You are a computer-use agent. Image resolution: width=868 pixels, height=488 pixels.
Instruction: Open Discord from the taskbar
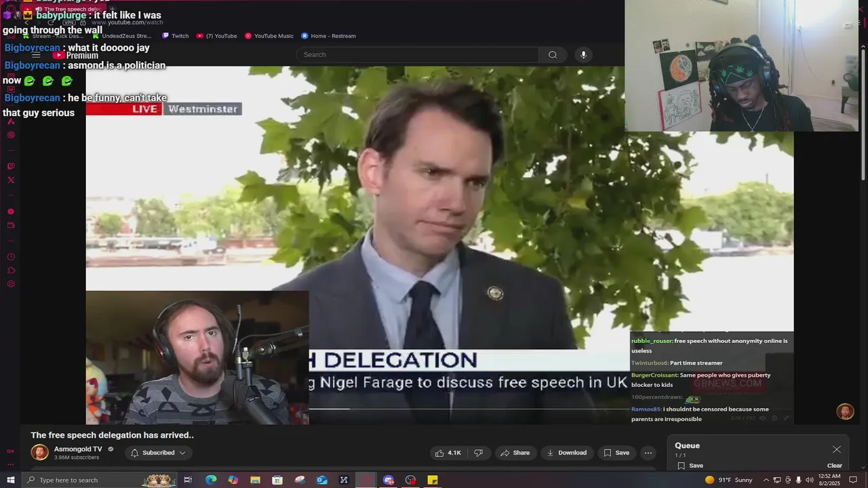(x=388, y=480)
